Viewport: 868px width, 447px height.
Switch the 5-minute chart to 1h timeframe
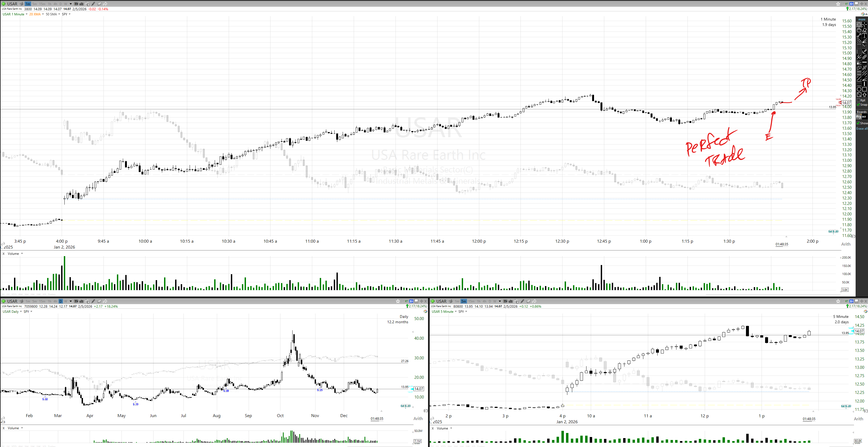click(478, 301)
